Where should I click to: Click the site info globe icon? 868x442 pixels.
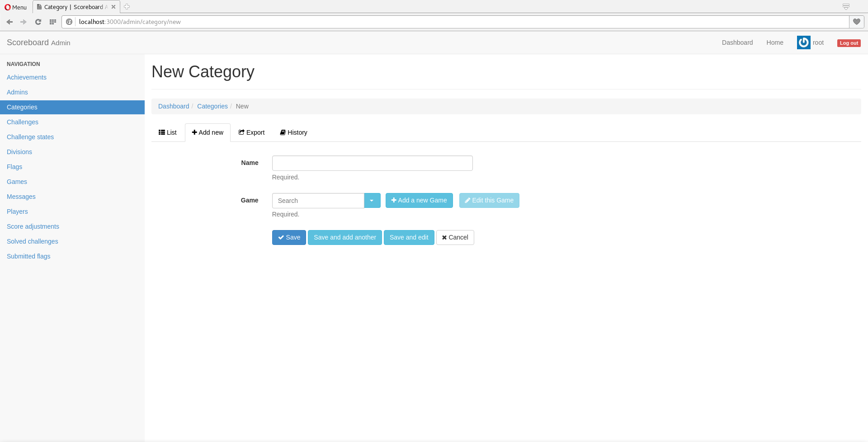69,22
